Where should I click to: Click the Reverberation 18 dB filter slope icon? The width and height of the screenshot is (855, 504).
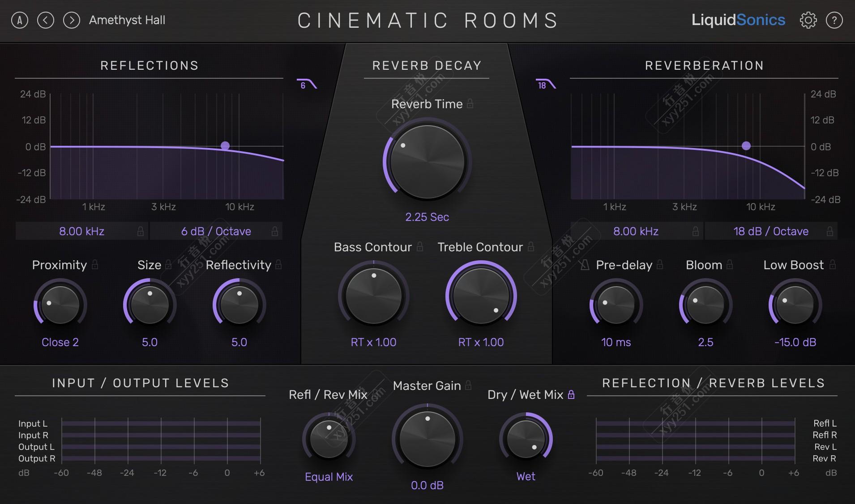[x=546, y=85]
